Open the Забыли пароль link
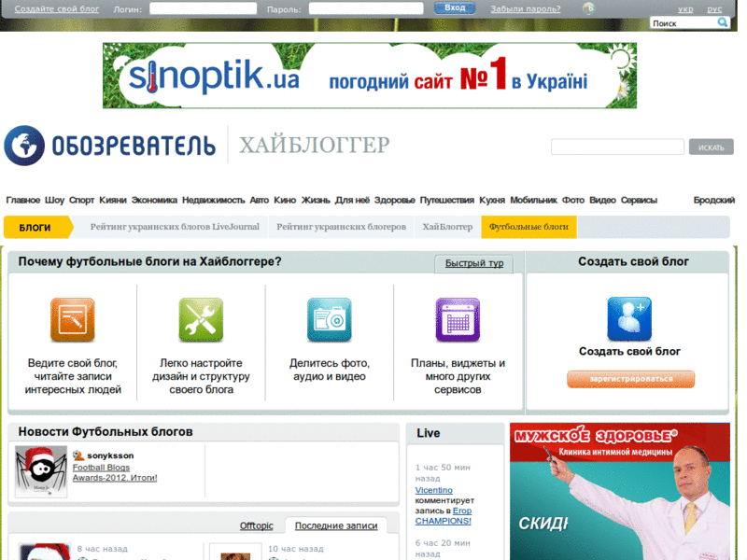Screen dimensions: 747x560 pyautogui.click(x=526, y=9)
